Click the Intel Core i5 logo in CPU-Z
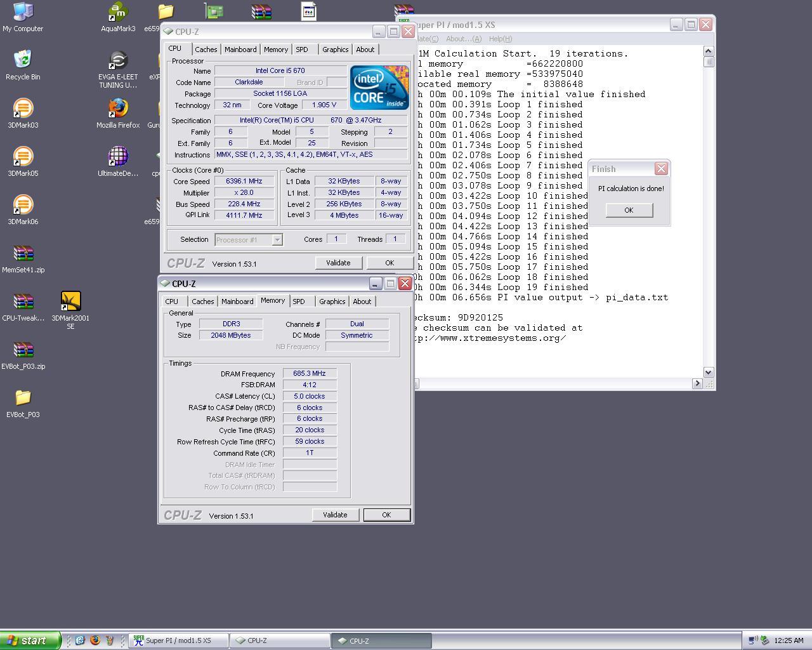Viewport: 812px width, 650px height. click(379, 88)
